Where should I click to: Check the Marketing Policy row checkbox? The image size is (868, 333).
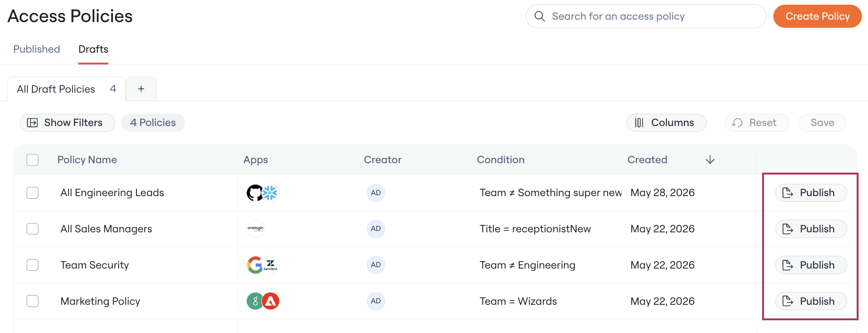coord(32,301)
